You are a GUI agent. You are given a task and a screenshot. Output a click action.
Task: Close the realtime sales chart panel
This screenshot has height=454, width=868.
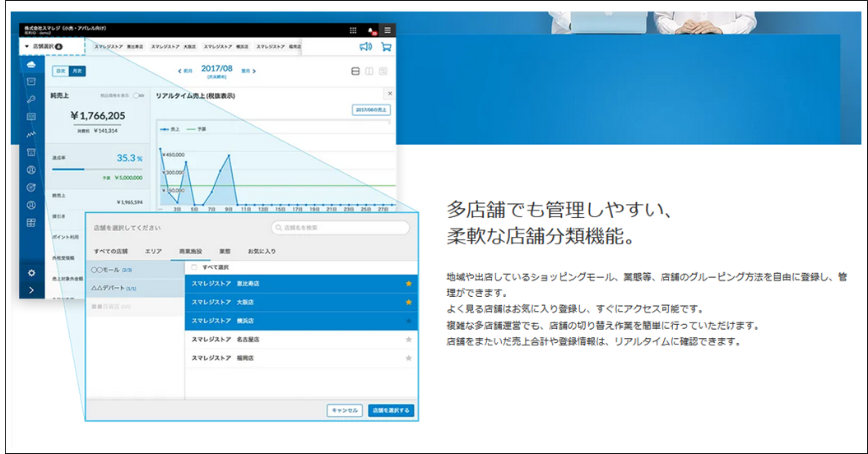(390, 94)
